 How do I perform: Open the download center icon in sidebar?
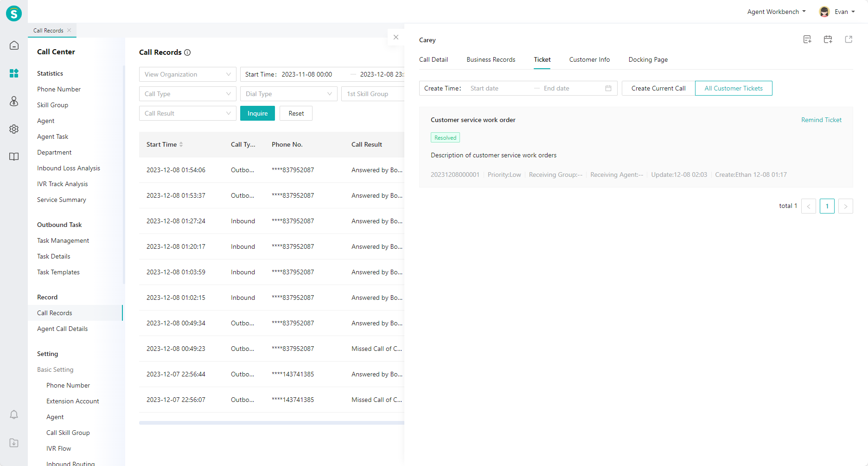click(x=14, y=443)
